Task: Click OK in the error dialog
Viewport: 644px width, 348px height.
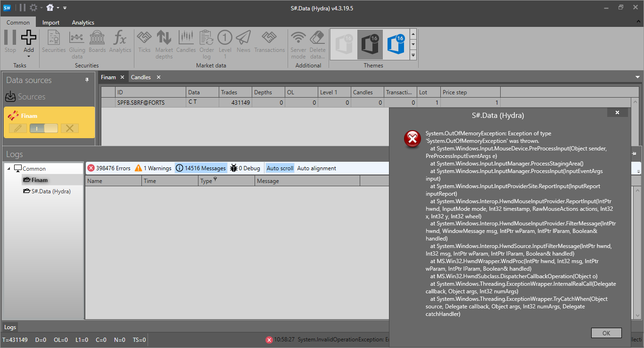Action: (606, 333)
